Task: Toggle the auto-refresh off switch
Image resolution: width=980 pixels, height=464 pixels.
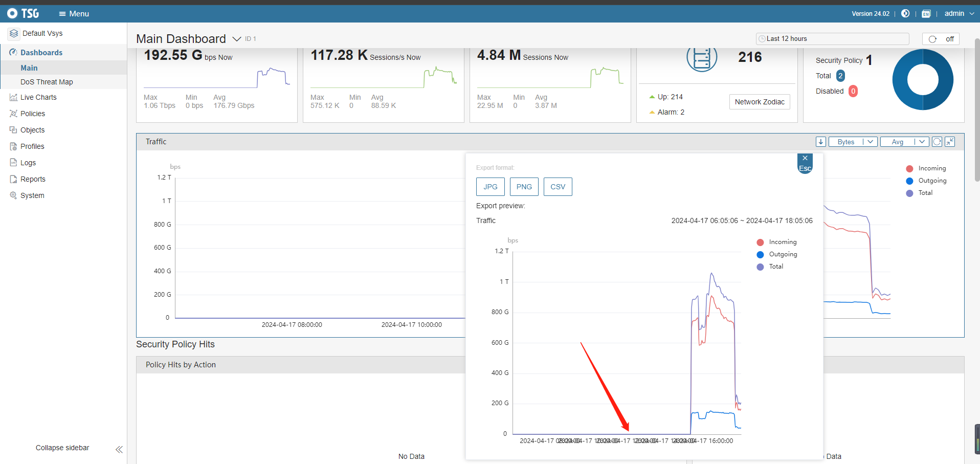Action: coord(941,39)
